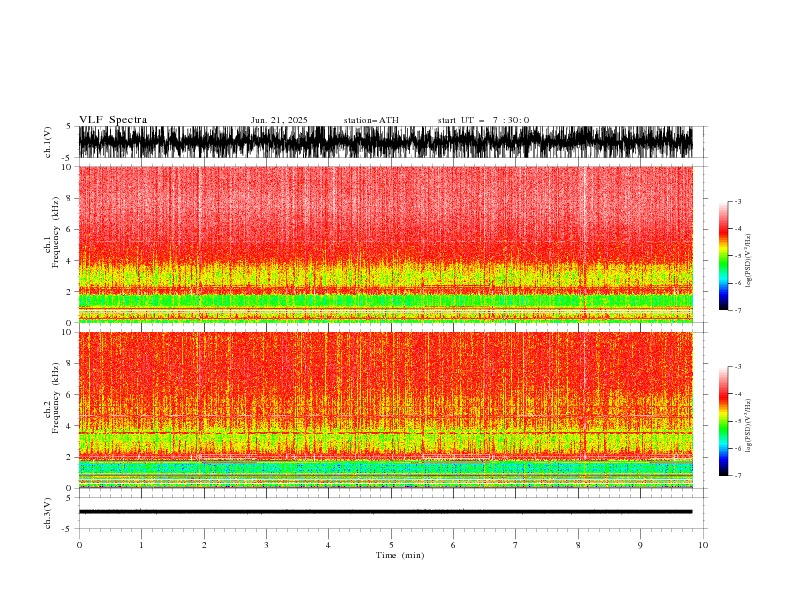Click tick label 9 on the Time axis

tap(640, 545)
